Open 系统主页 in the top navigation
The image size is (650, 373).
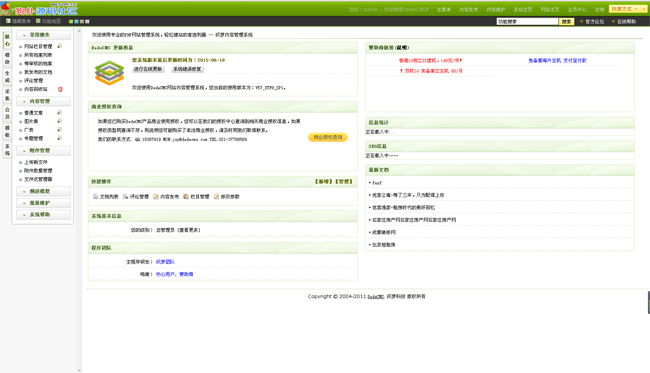(x=523, y=10)
